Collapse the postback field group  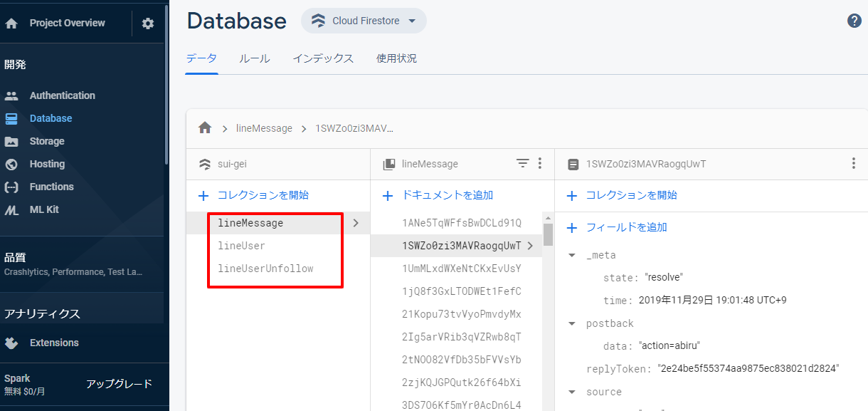click(x=572, y=323)
